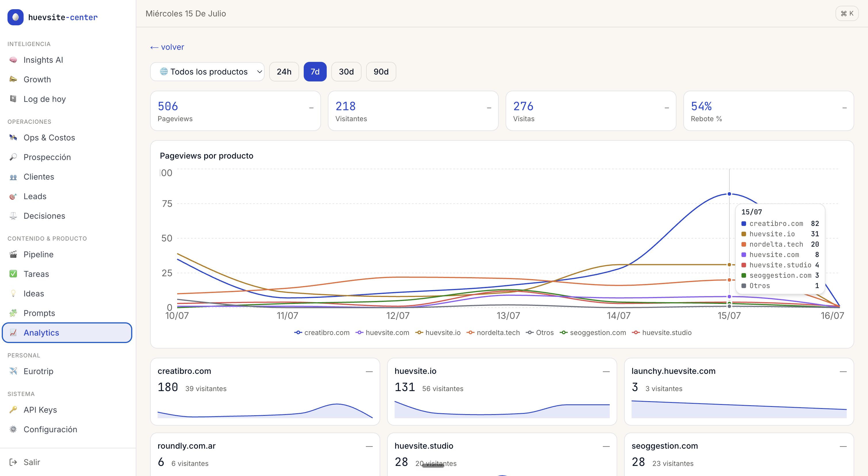Image resolution: width=868 pixels, height=476 pixels.
Task: Click the brain icon next to Insights AI
Action: [x=13, y=60]
